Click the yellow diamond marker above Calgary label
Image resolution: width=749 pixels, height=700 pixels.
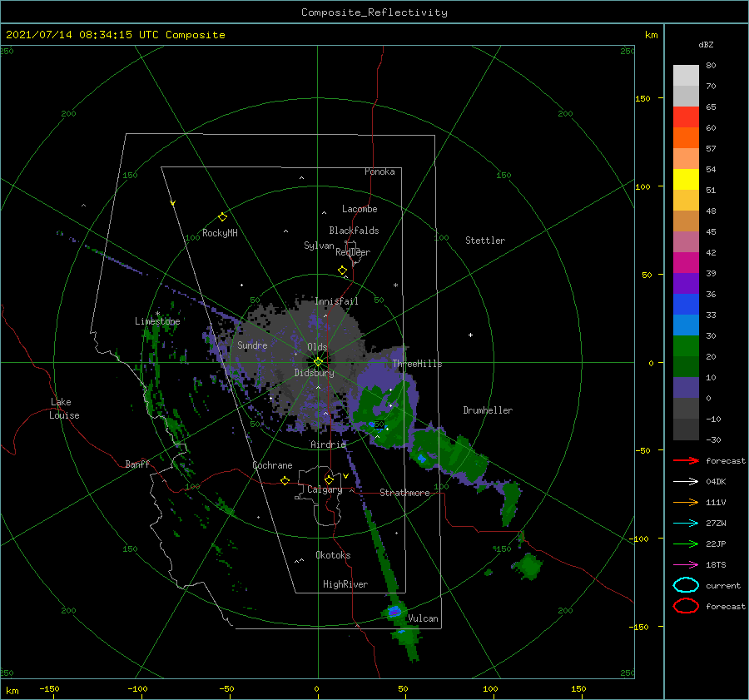[x=329, y=479]
